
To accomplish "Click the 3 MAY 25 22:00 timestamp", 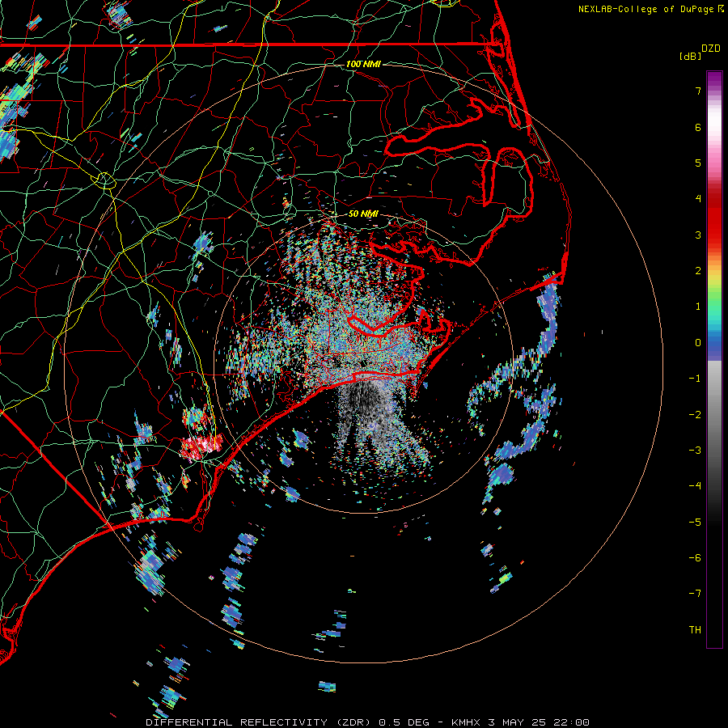I will click(x=539, y=722).
